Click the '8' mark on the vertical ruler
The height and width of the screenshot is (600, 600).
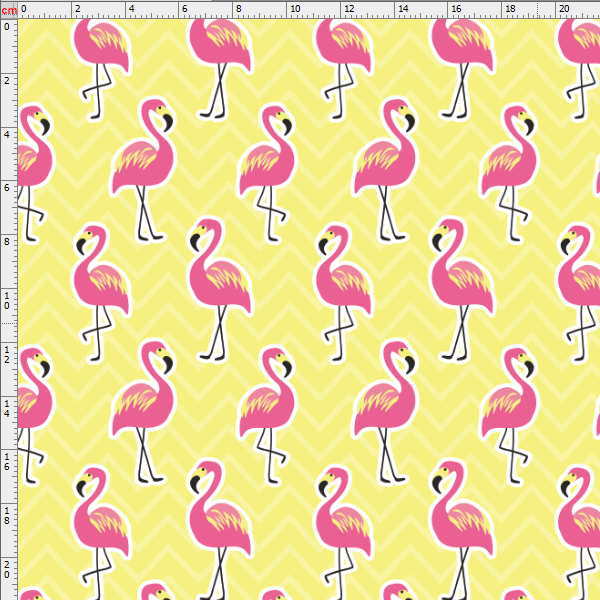coord(7,242)
